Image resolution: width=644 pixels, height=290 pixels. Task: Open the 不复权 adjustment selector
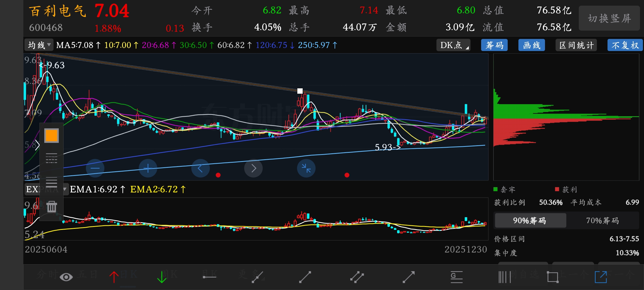(625, 45)
